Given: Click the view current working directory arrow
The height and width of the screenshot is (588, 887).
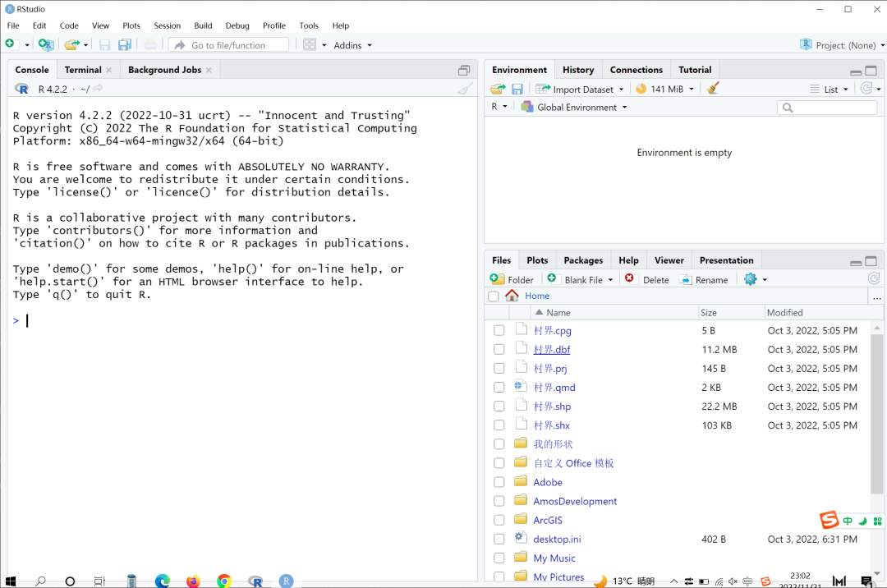Looking at the screenshot, I should (99, 88).
